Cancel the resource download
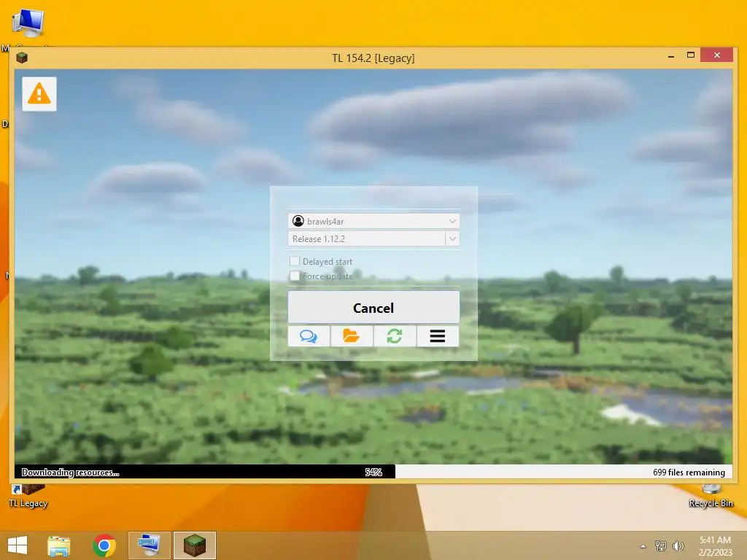This screenshot has width=747, height=560. (373, 308)
